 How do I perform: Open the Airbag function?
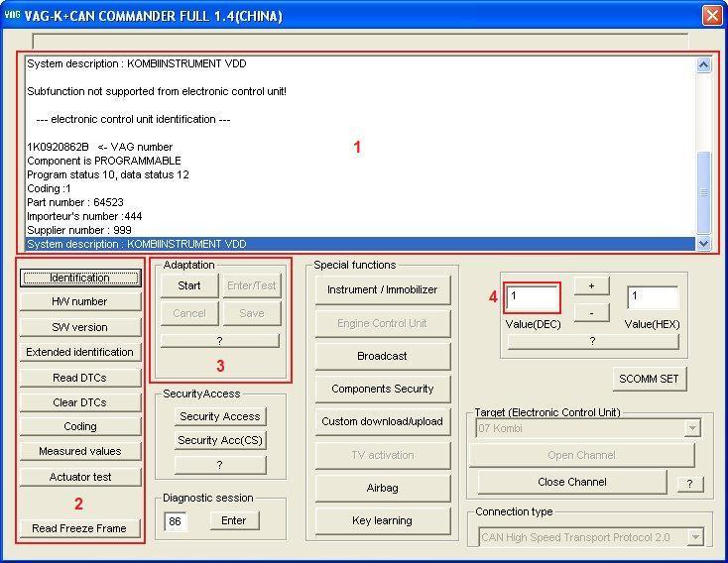(x=383, y=489)
